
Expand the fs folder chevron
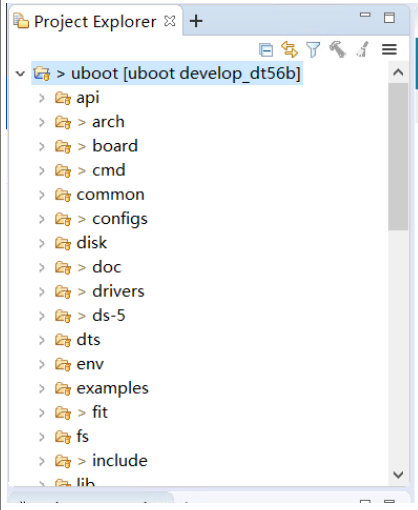click(x=42, y=437)
